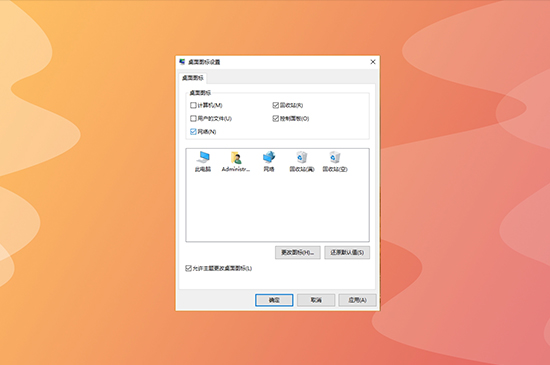The image size is (550, 365).
Task: Select the 此电脑 computer icon in preview list
Action: [203, 161]
